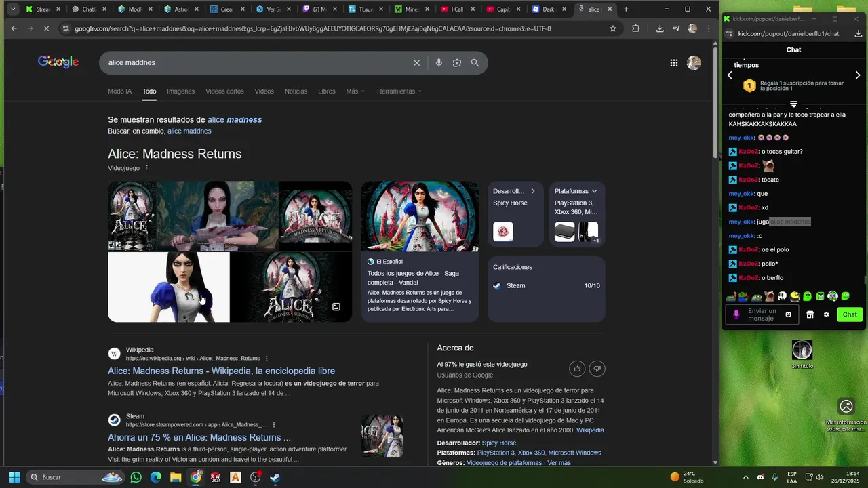868x488 pixels.
Task: Click the magnifying glass search button
Action: (475, 62)
